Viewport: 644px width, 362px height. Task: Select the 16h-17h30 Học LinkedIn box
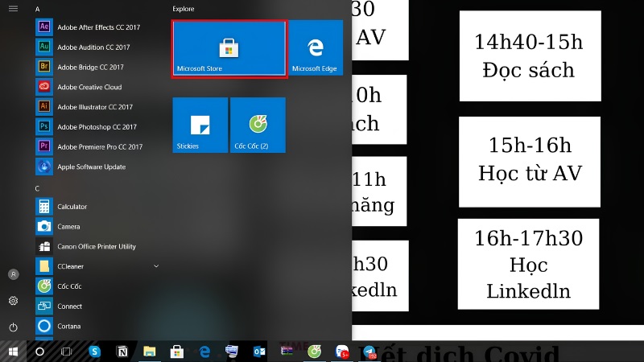coord(529,264)
